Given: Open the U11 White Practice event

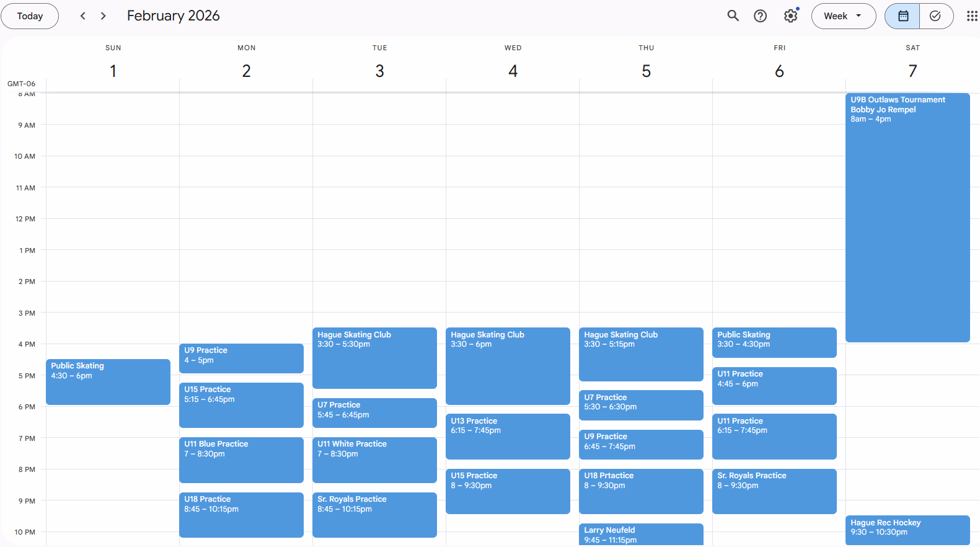Looking at the screenshot, I should (x=374, y=460).
